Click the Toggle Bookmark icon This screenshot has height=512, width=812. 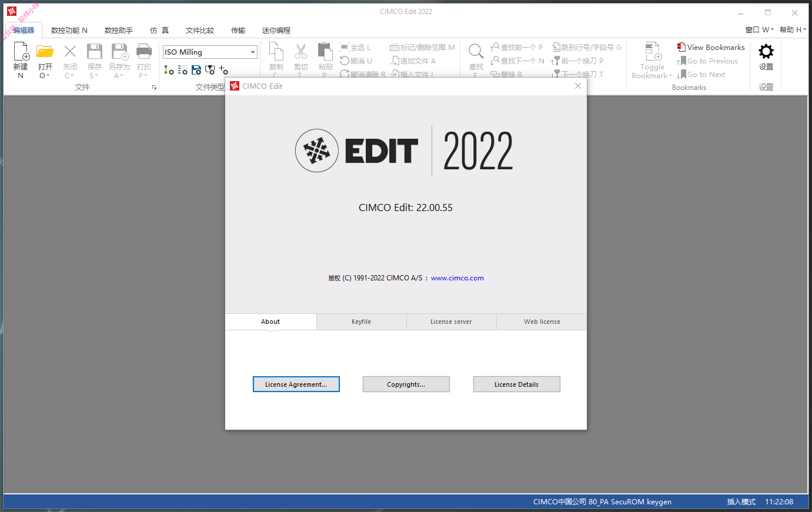[x=653, y=52]
